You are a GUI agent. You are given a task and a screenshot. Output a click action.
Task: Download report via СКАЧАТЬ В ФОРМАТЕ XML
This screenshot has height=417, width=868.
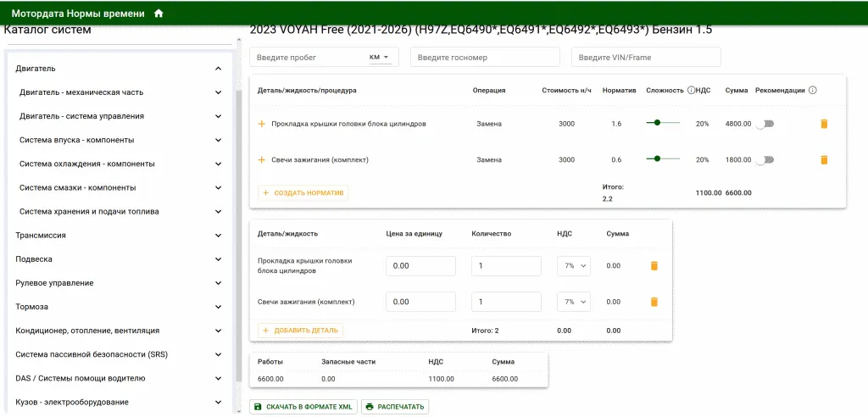pos(303,407)
